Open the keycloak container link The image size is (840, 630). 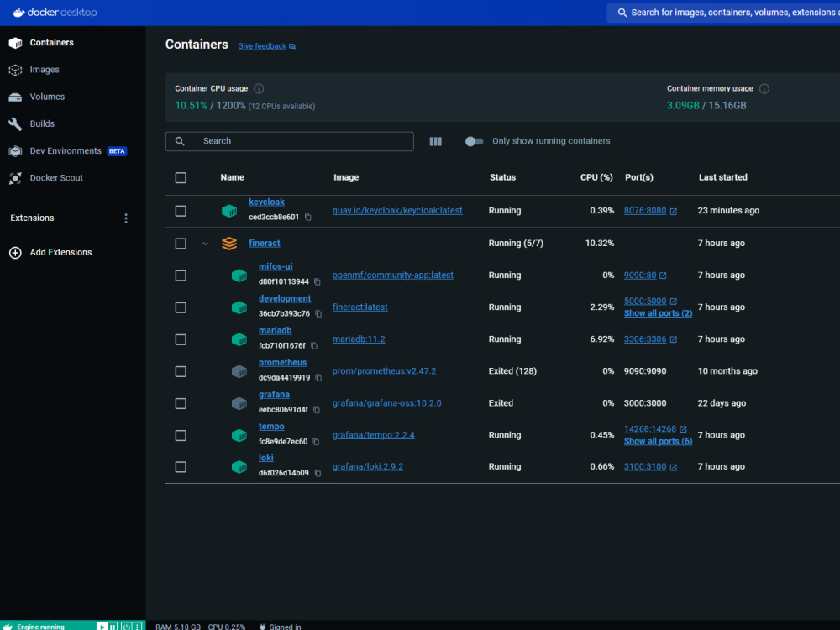[266, 202]
